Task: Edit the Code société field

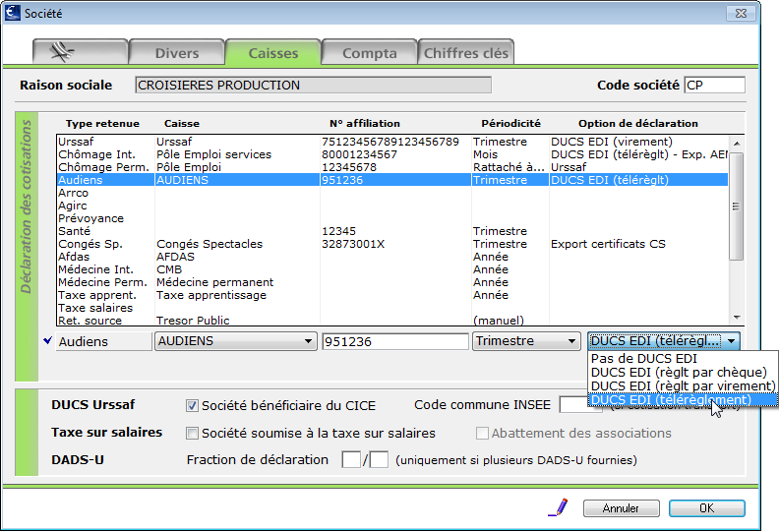Action: 714,85
